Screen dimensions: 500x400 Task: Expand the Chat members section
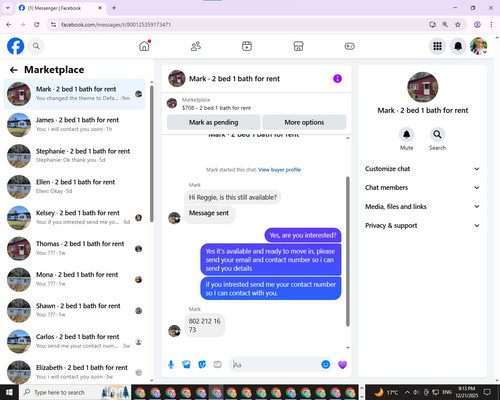(x=422, y=187)
